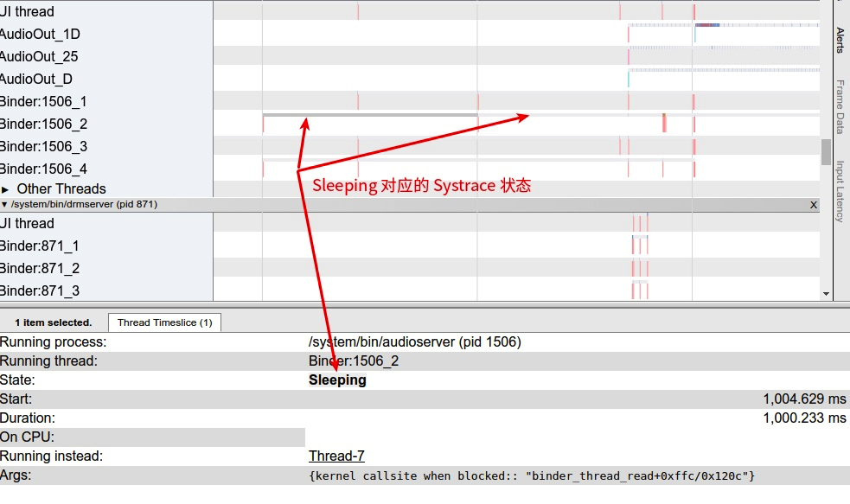The image size is (850, 504).
Task: Click the colored slice on AudioOut_1D track
Action: click(706, 25)
